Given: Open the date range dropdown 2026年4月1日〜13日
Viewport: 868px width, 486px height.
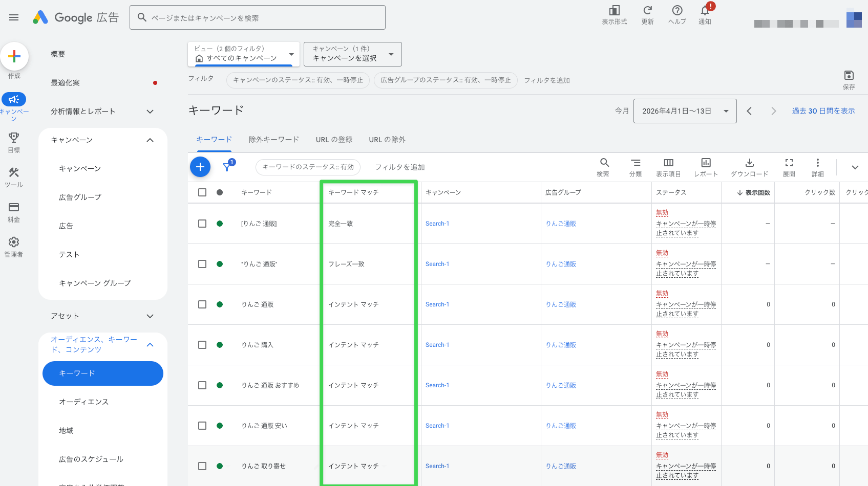Looking at the screenshot, I should pos(685,111).
